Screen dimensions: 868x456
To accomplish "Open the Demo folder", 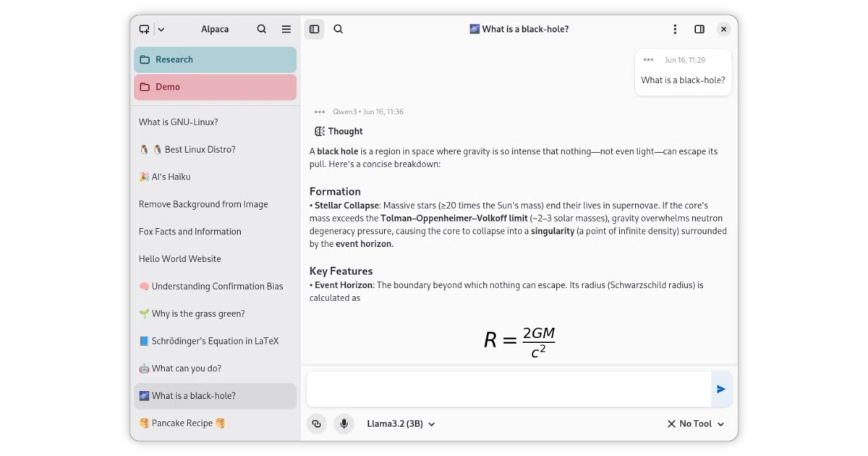I will point(215,87).
